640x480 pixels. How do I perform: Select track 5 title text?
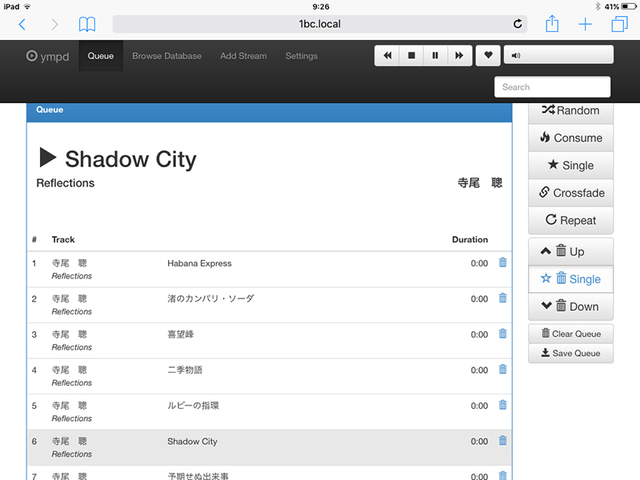pos(193,406)
